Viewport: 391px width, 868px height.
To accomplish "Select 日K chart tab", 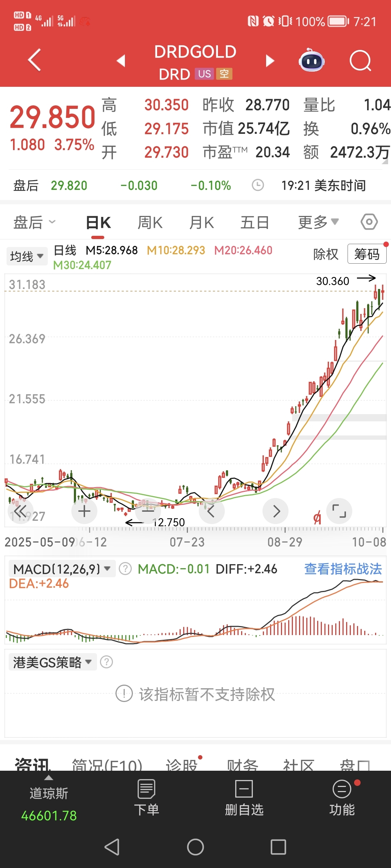I will [x=98, y=222].
